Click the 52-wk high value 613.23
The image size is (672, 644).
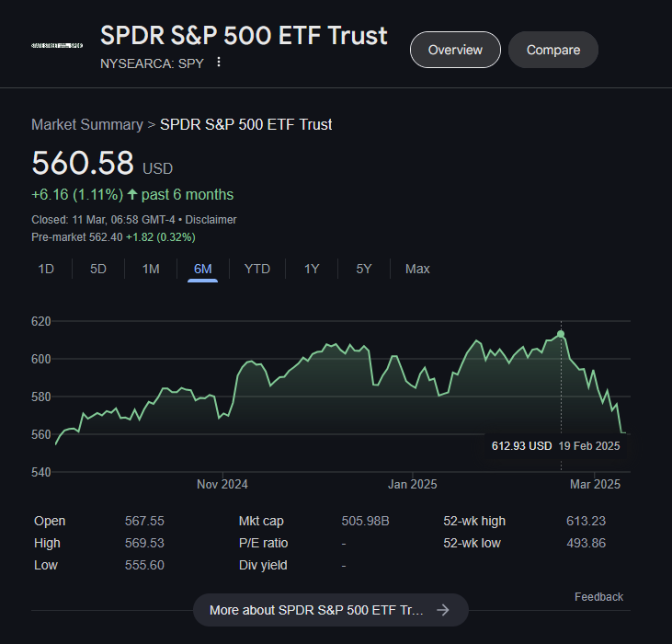(x=586, y=521)
